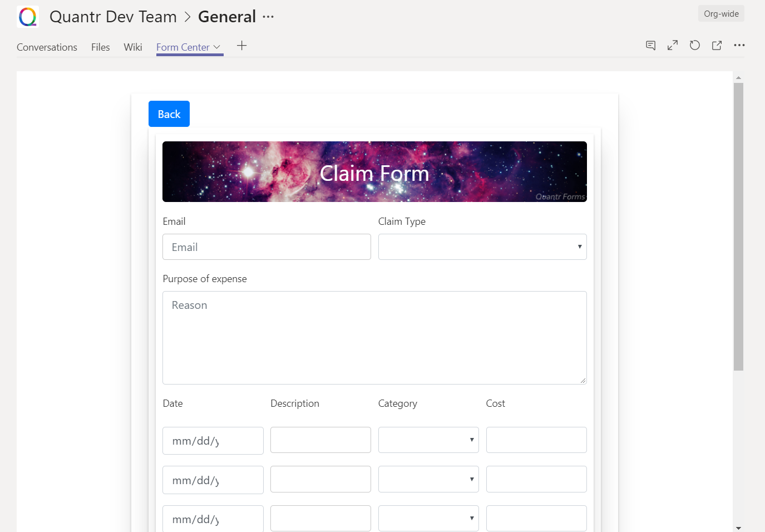The image size is (765, 532).
Task: Expand the Form Center tab chevron
Action: 217,47
